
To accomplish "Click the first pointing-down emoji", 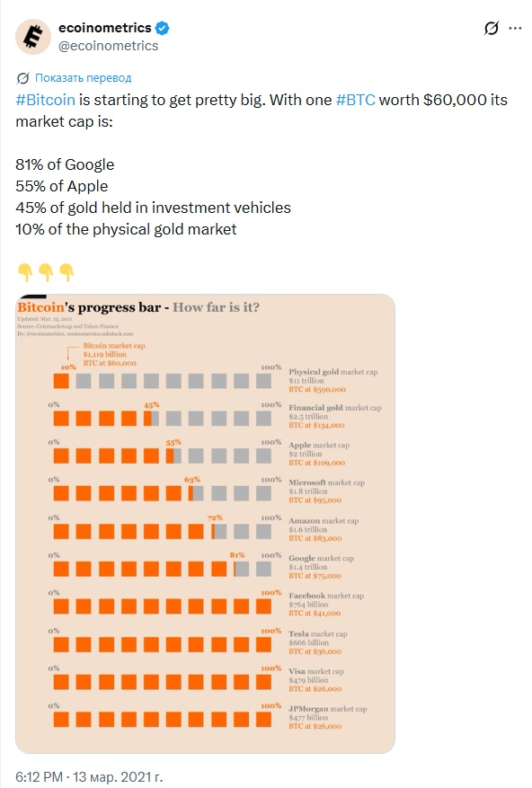I will pos(24,272).
